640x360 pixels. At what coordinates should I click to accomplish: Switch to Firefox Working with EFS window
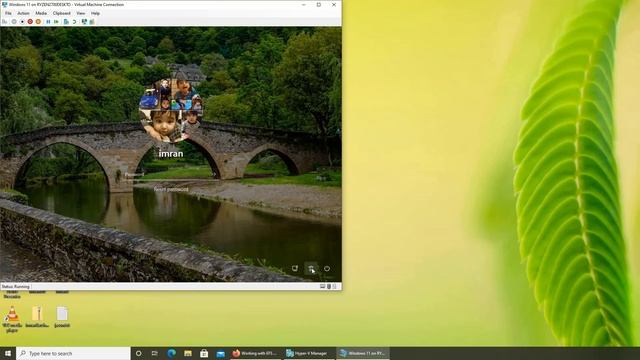pos(256,353)
